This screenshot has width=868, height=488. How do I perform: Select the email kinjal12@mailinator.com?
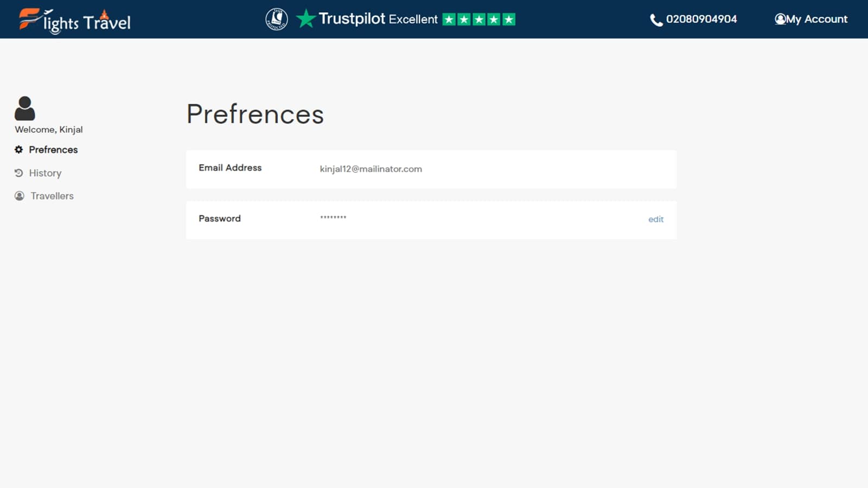point(371,169)
